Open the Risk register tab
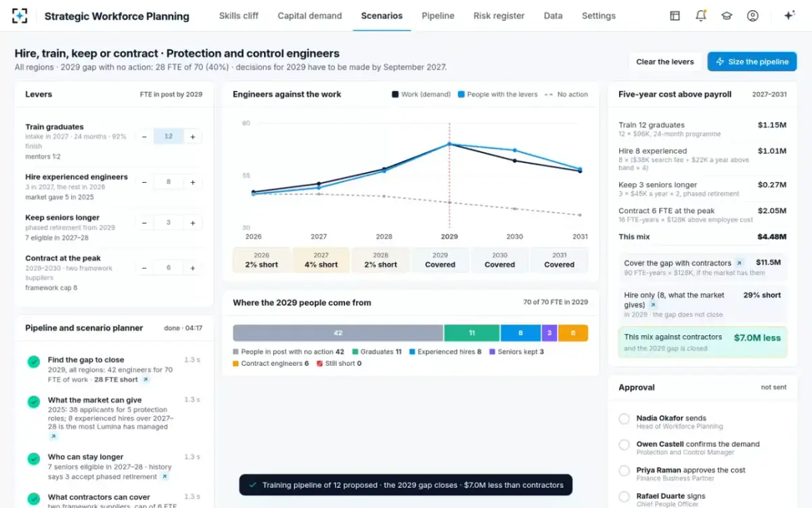The image size is (812, 508). click(499, 16)
